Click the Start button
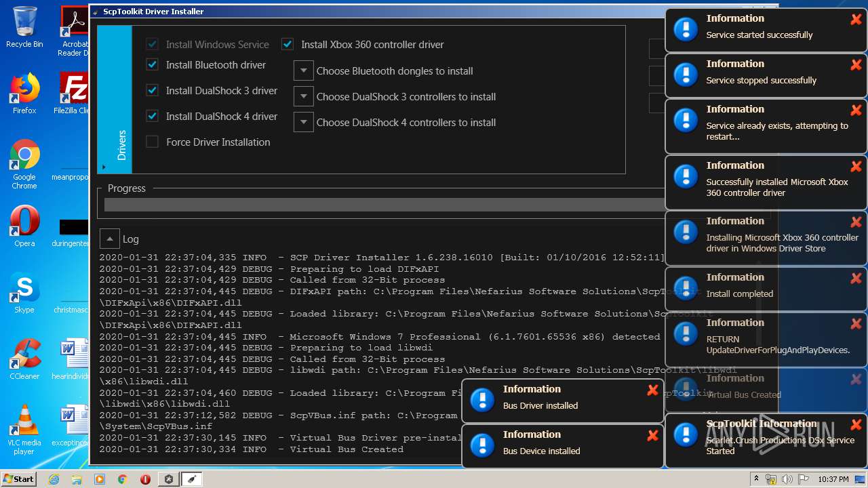Image resolution: width=868 pixels, height=488 pixels. click(18, 479)
